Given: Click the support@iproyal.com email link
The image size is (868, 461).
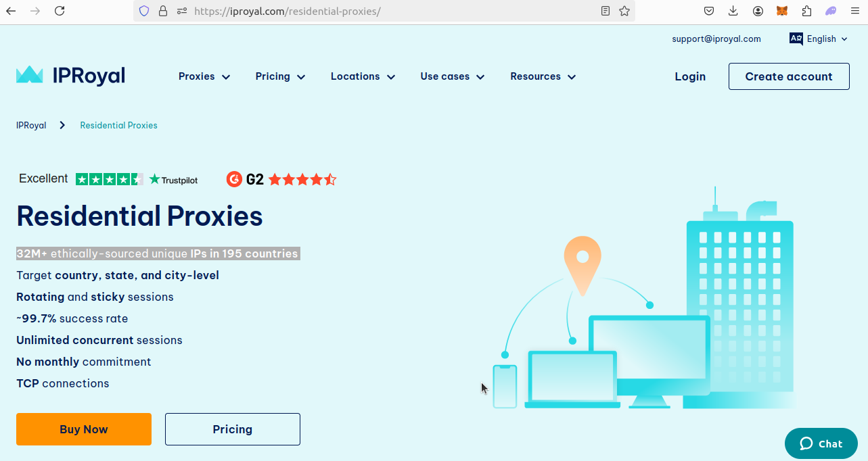Looking at the screenshot, I should [x=716, y=39].
